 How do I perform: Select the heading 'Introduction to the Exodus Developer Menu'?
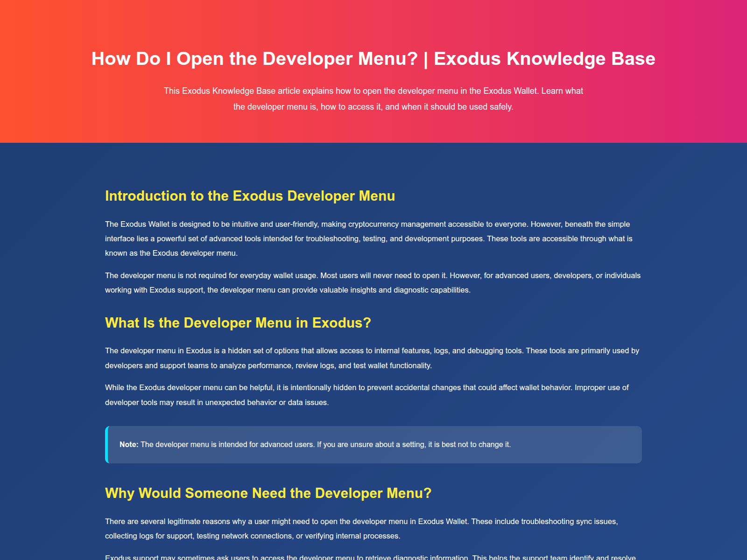coord(250,196)
